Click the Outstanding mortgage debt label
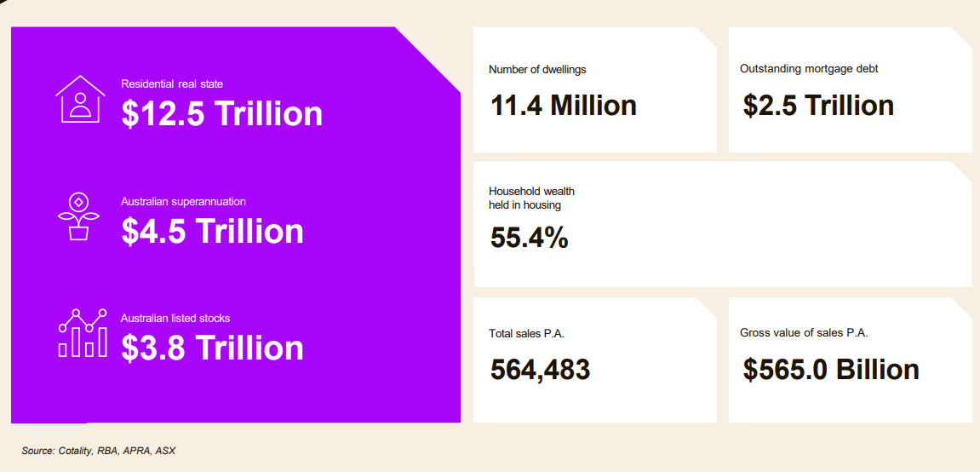This screenshot has height=472, width=980. (x=809, y=69)
